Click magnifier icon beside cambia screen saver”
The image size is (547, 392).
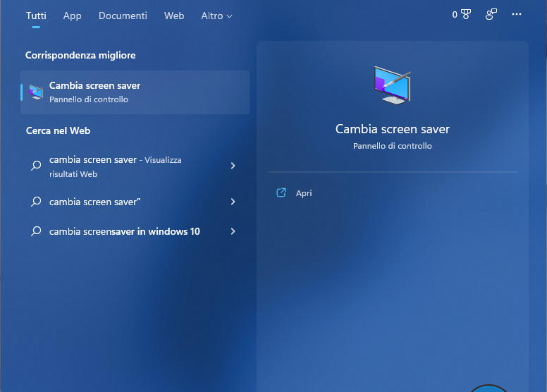coord(36,202)
